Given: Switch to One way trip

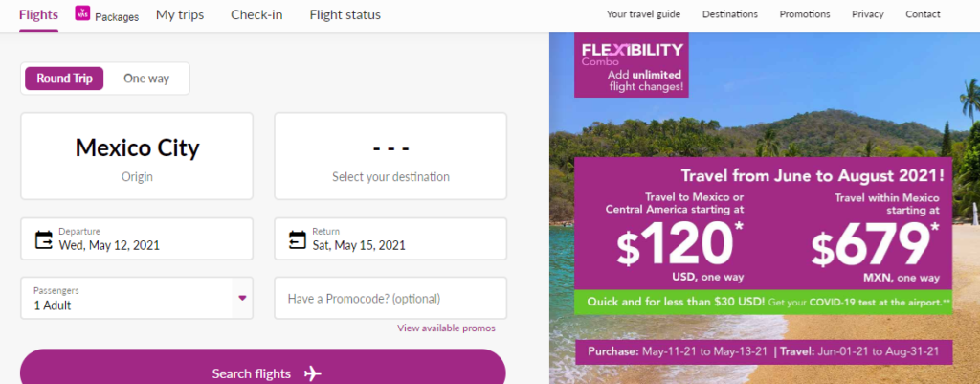Looking at the screenshot, I should pos(146,79).
